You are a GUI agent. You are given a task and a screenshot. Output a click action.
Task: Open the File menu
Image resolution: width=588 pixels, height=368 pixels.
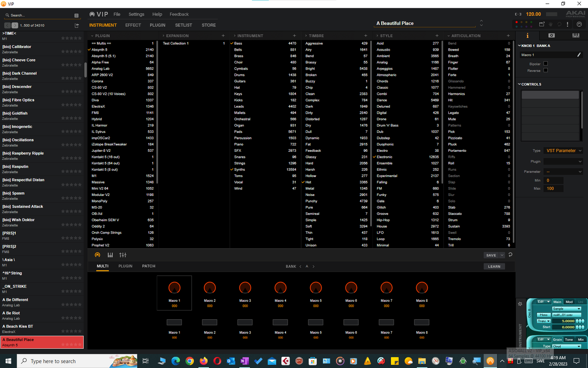[x=117, y=14]
